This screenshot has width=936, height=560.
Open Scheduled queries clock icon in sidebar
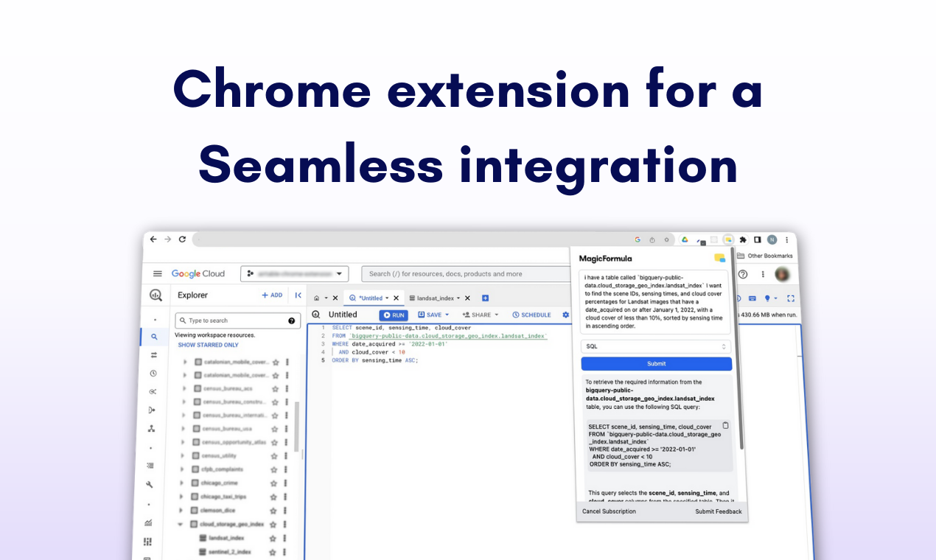pos(153,374)
